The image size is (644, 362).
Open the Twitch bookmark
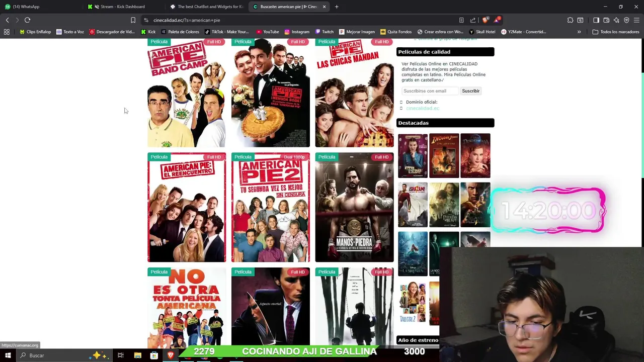(x=324, y=32)
